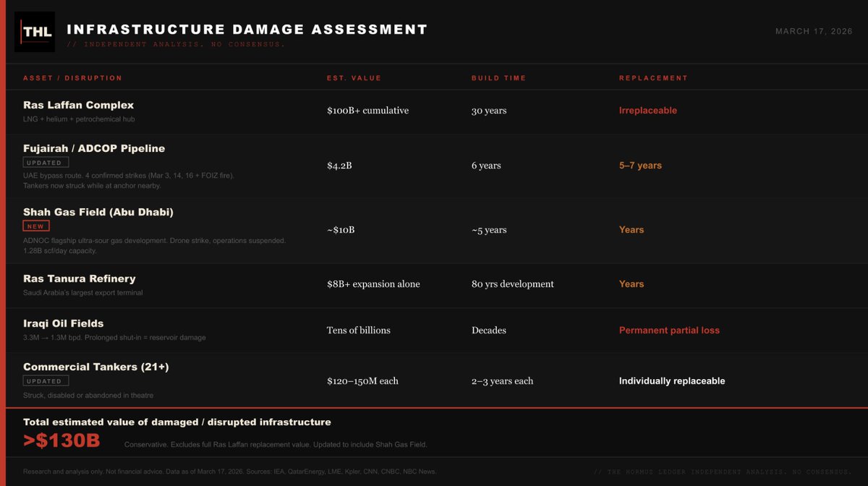
Task: Click the $4.2B value
Action: pos(340,166)
